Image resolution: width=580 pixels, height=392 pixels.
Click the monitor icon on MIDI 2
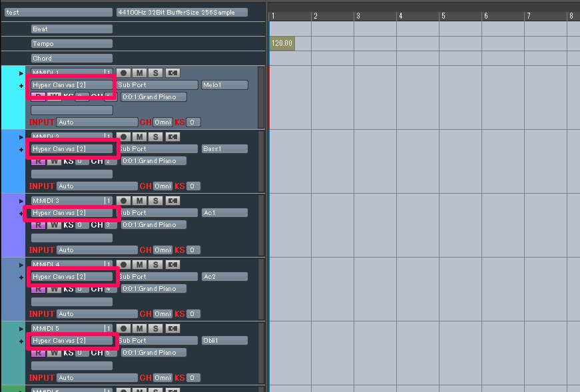pos(173,136)
